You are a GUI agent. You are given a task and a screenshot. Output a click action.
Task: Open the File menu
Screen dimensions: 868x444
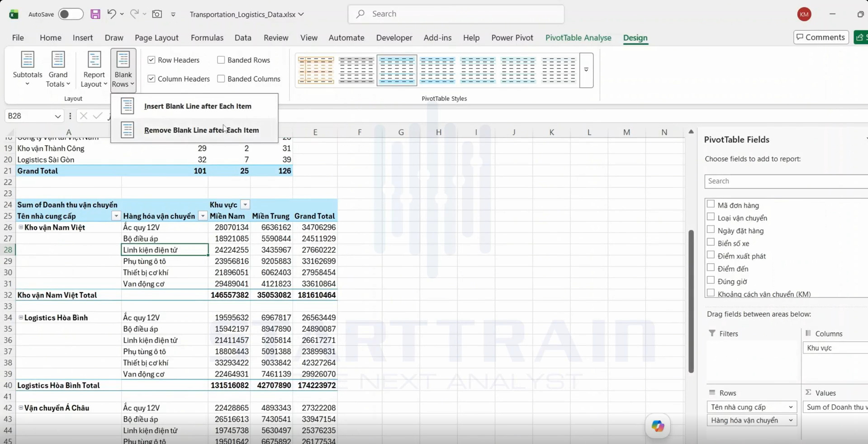click(18, 38)
